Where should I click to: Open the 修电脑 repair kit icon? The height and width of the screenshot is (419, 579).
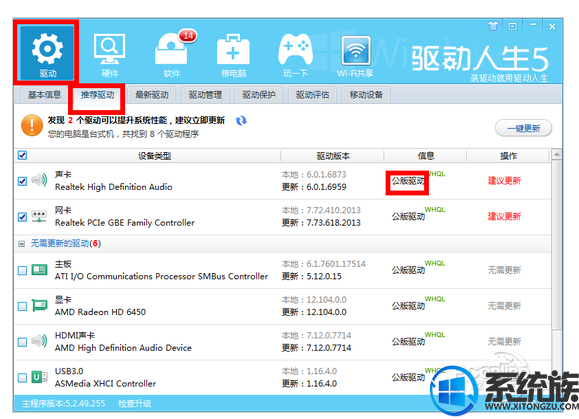(x=233, y=55)
